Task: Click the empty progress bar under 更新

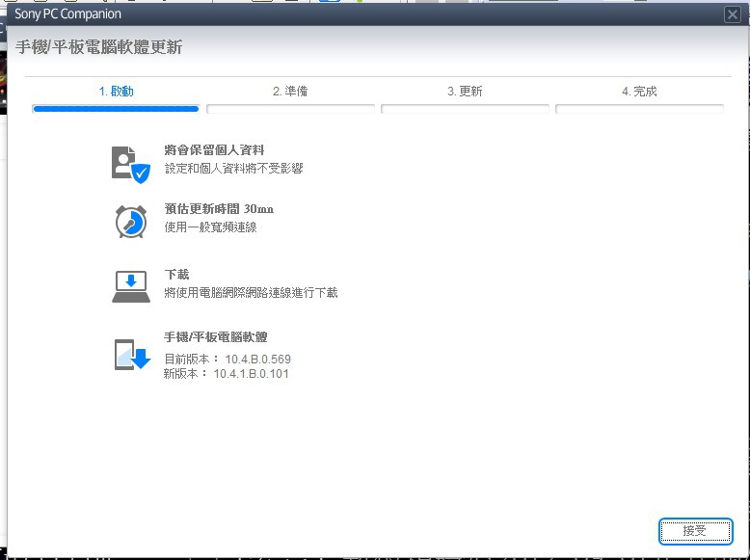Action: pos(465,109)
